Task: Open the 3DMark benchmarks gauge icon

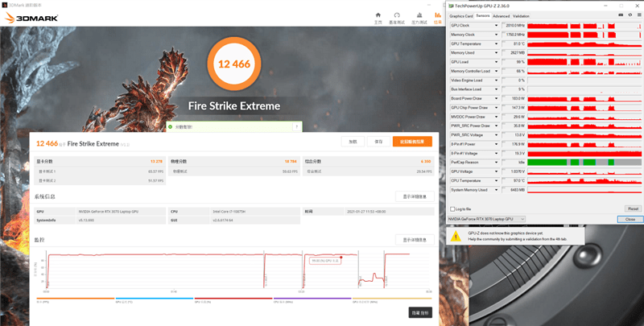Action: pos(397,15)
